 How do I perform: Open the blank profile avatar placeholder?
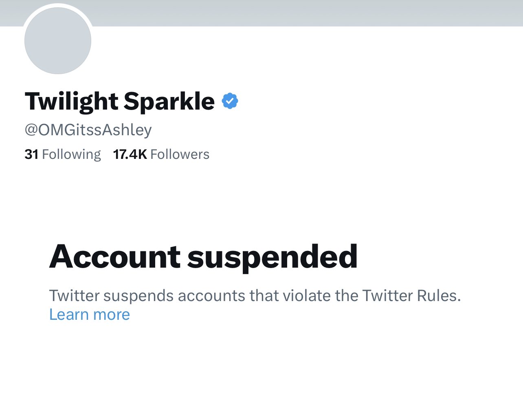[58, 41]
